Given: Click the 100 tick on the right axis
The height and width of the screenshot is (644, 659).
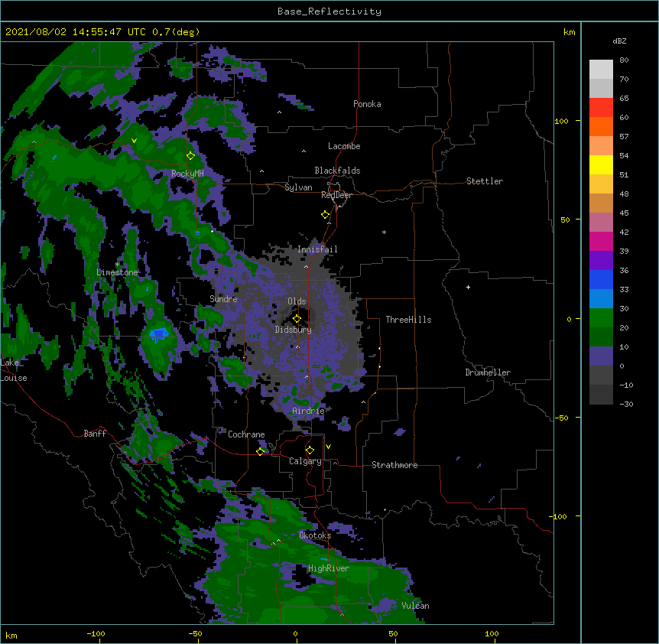Looking at the screenshot, I should click(x=561, y=121).
